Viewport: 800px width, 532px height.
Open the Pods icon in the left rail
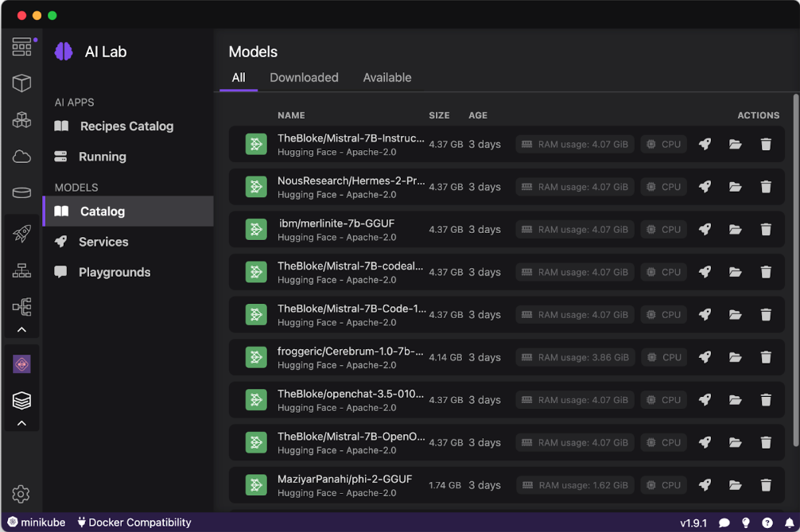(x=21, y=120)
